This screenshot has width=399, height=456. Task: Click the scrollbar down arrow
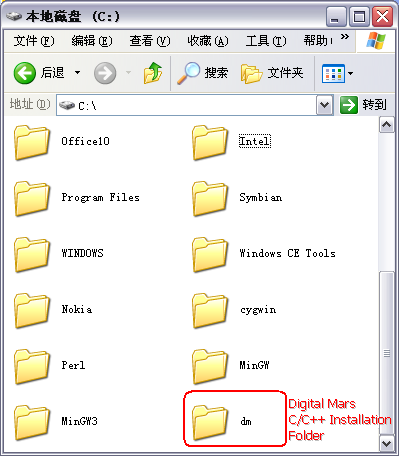[387, 444]
